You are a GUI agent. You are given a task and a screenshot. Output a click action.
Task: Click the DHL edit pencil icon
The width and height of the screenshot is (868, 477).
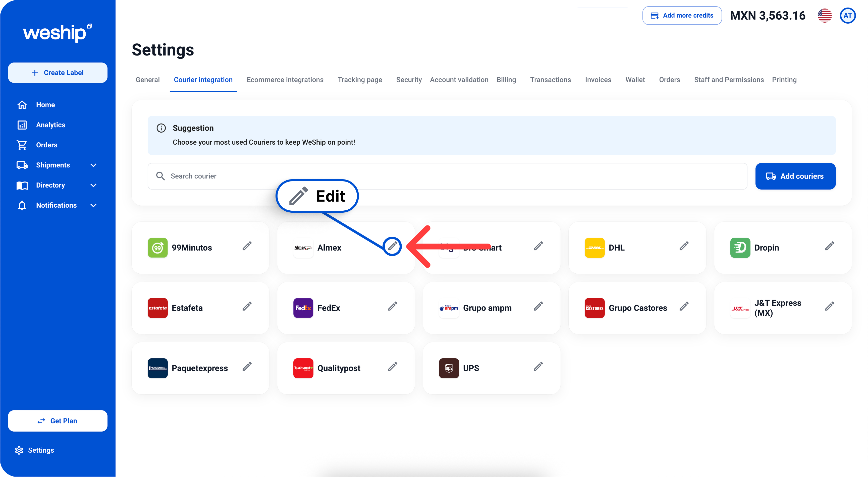click(684, 246)
